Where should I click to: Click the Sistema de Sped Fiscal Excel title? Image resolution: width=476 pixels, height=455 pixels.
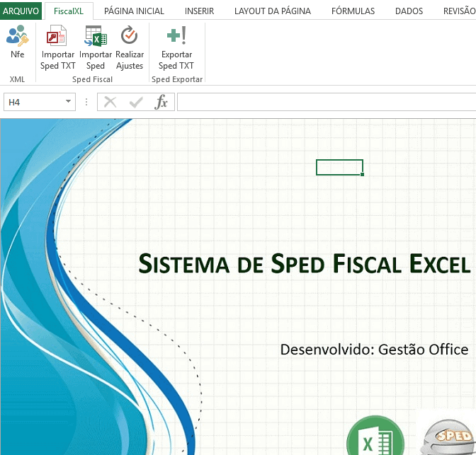point(304,263)
